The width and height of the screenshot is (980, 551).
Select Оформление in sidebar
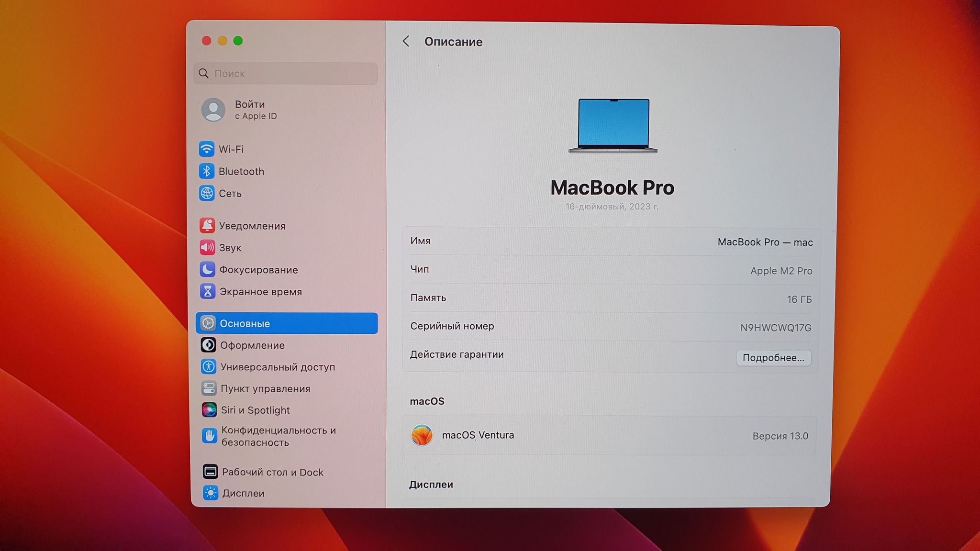pyautogui.click(x=252, y=345)
